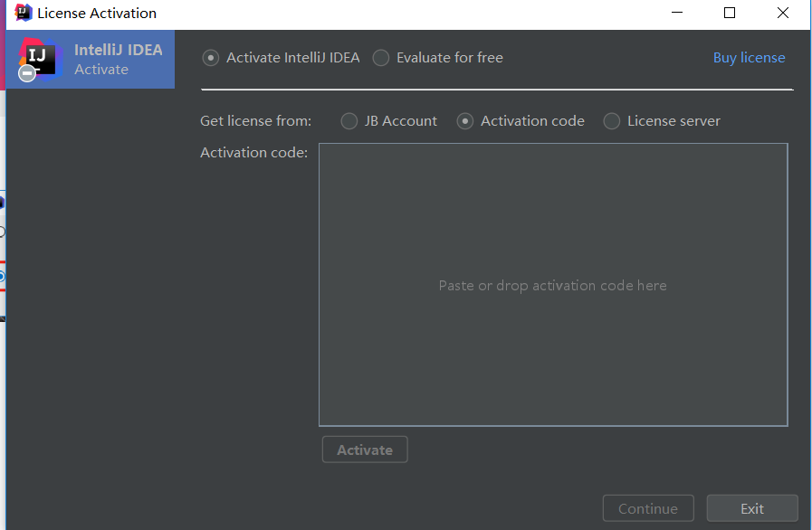
Task: Minimize the License Activation window
Action: coord(677,13)
